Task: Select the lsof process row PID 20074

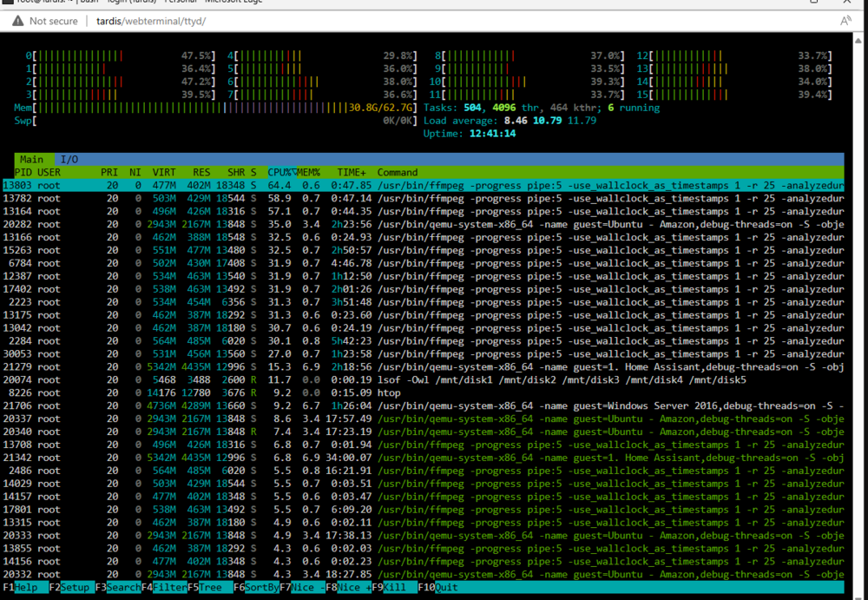Action: 424,380
